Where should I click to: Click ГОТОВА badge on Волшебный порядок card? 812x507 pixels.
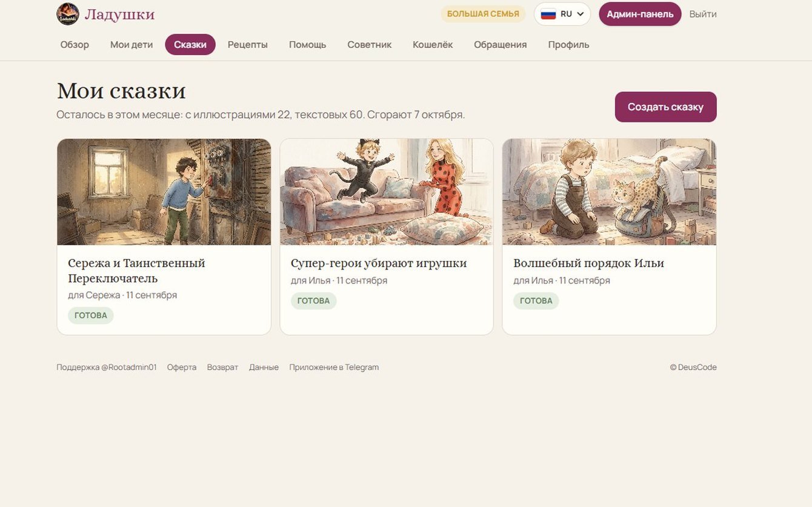536,300
